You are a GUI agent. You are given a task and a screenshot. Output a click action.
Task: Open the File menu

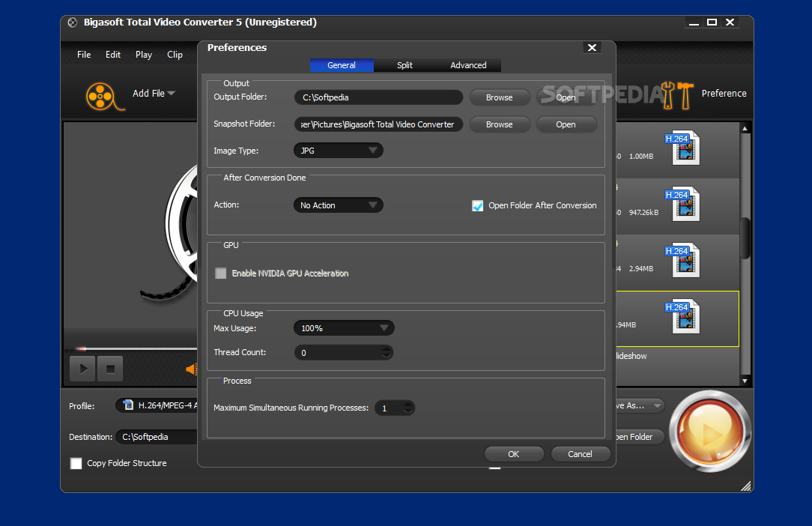84,55
